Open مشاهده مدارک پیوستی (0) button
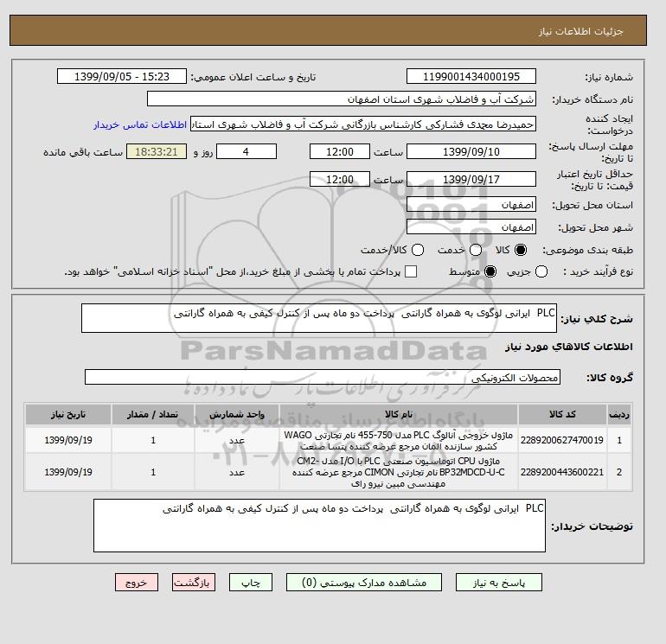The width and height of the screenshot is (666, 644). point(364,583)
